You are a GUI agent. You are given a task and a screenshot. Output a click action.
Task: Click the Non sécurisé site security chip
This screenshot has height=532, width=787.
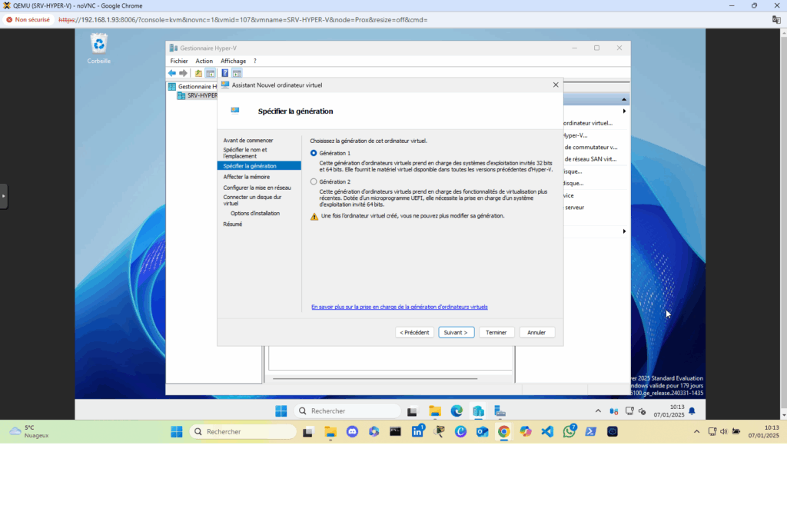click(28, 20)
